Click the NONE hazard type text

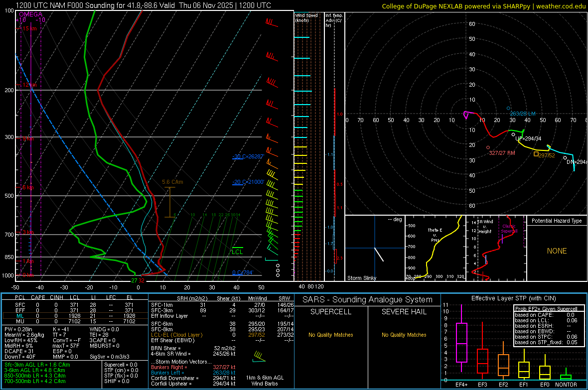557,251
